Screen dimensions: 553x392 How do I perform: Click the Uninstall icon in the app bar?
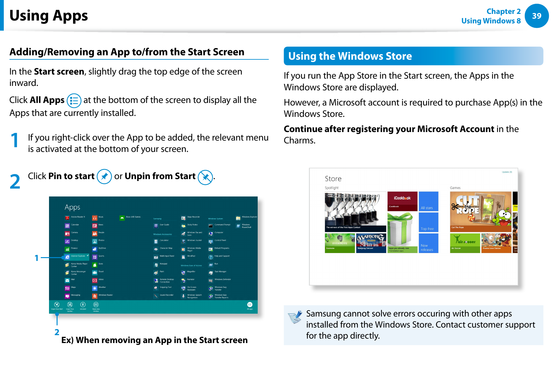point(83,306)
